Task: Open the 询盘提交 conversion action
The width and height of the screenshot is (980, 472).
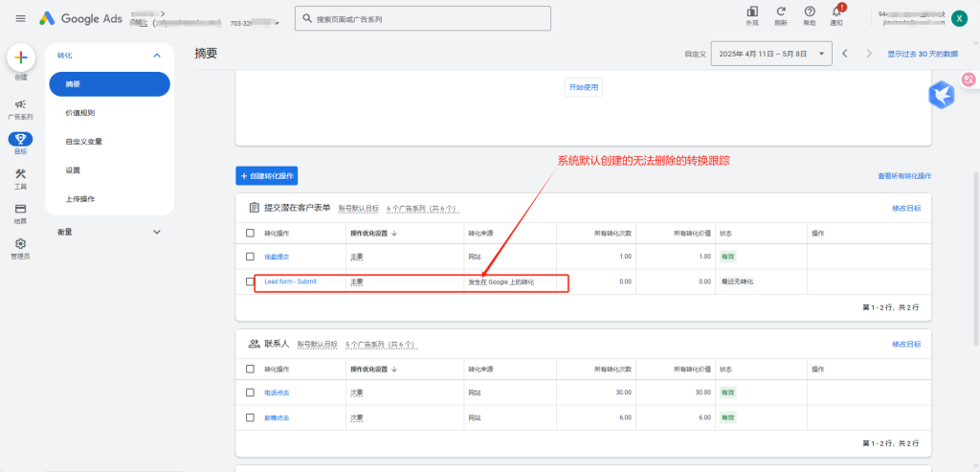Action: click(x=277, y=257)
